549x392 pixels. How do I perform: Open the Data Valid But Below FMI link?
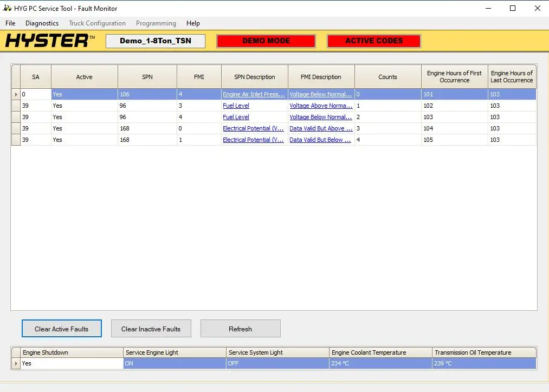(321, 140)
